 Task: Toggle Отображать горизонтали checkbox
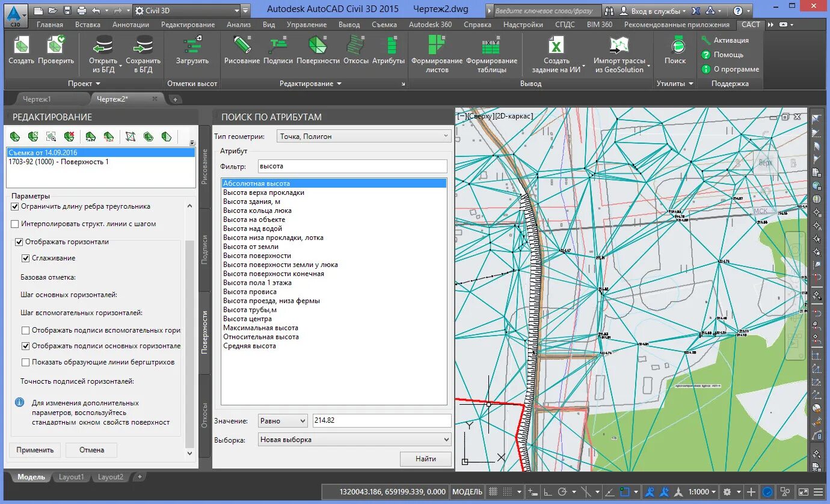pos(19,242)
